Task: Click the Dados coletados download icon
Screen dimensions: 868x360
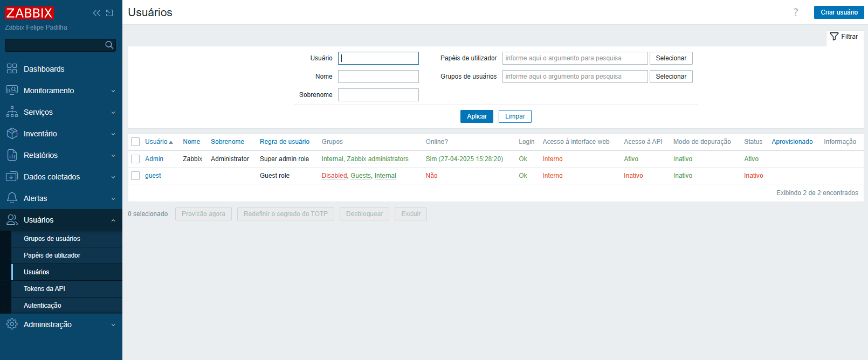Action: 12,177
